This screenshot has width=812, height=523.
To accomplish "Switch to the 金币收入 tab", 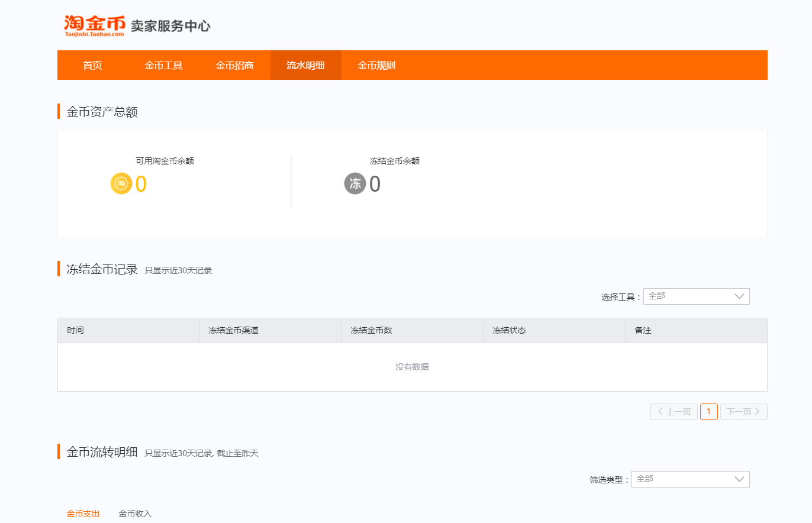I will [x=135, y=514].
